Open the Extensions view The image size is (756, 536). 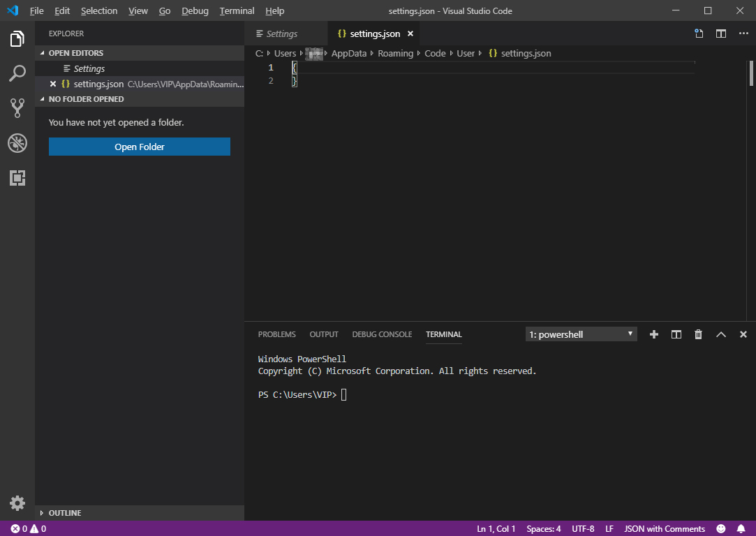click(x=17, y=178)
